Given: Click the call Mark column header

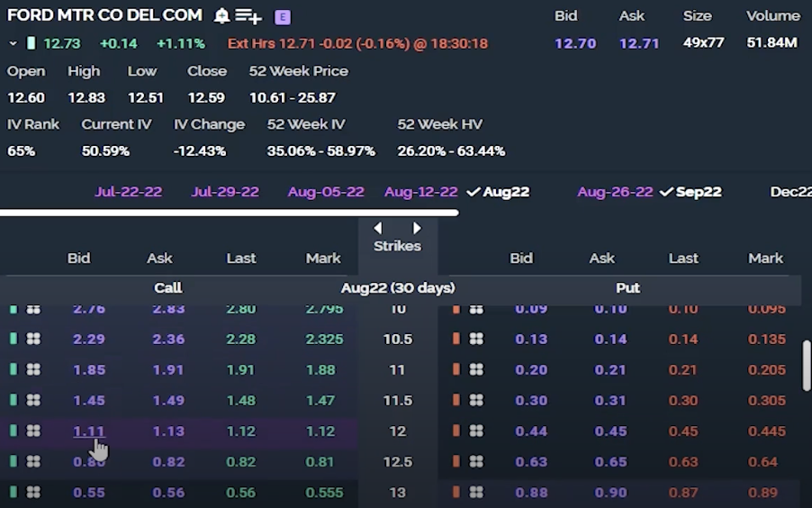Looking at the screenshot, I should (x=323, y=259).
